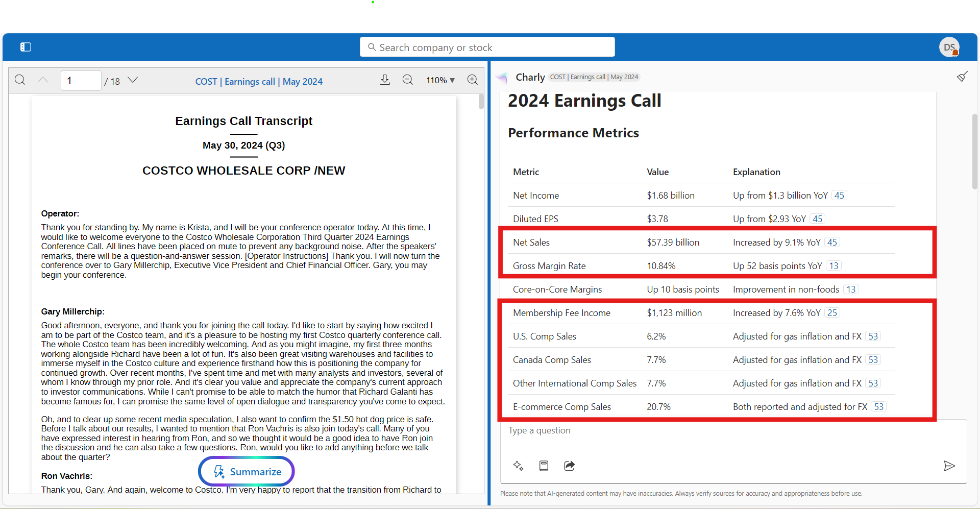The image size is (980, 509).
Task: Open citation 45 in Net Sales row
Action: tap(832, 243)
